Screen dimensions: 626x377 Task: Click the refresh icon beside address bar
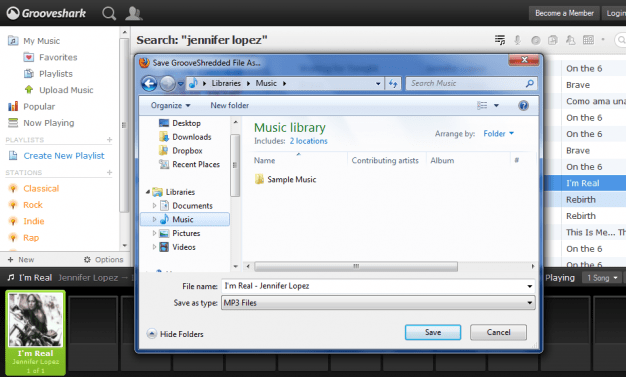[x=393, y=83]
